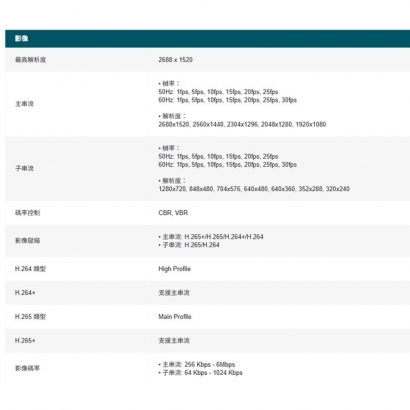Select the 碼率控制 row label
The height and width of the screenshot is (410, 410).
tap(27, 213)
